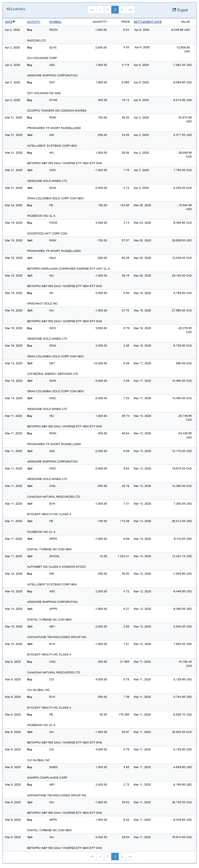The width and height of the screenshot is (199, 868).
Task: Select page 1 in top pagination
Action: (x=108, y=10)
